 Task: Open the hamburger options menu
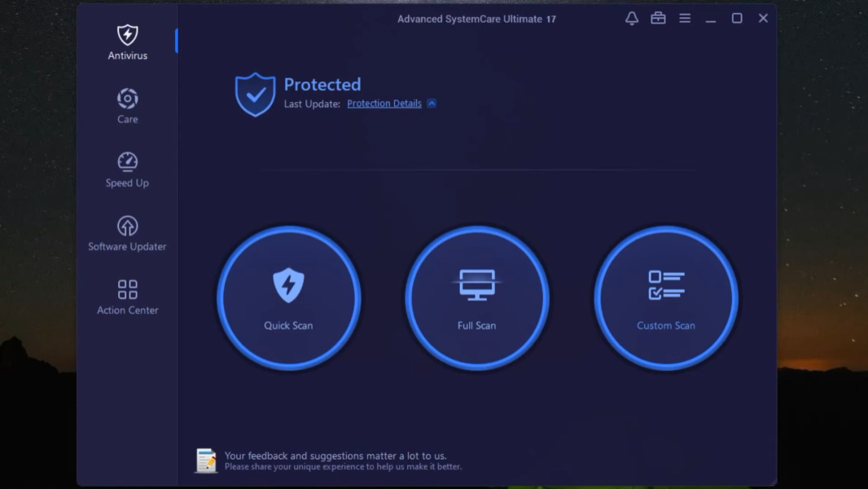pyautogui.click(x=685, y=18)
